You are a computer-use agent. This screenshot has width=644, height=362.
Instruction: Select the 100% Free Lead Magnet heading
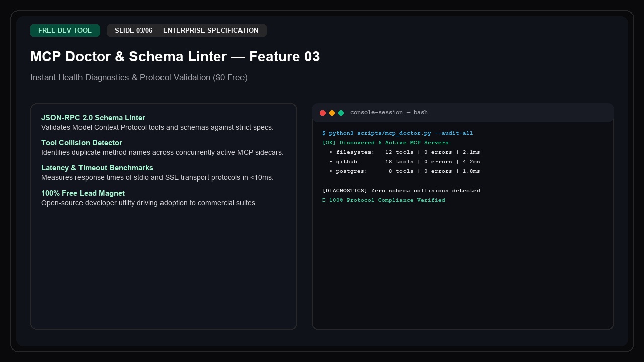pyautogui.click(x=83, y=193)
